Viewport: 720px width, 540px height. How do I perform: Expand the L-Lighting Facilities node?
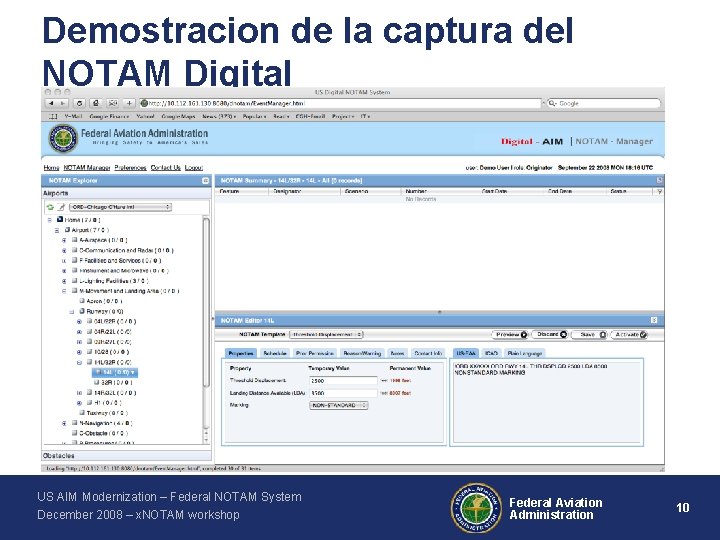coord(64,281)
